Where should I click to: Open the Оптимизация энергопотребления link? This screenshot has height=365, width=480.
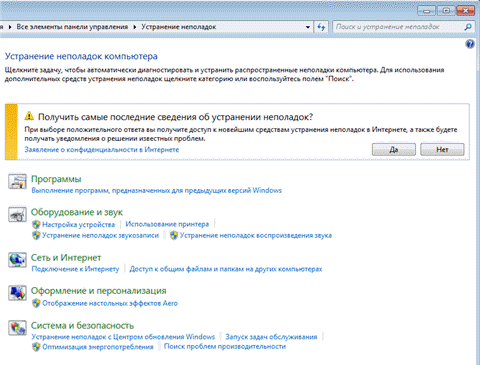coord(98,347)
